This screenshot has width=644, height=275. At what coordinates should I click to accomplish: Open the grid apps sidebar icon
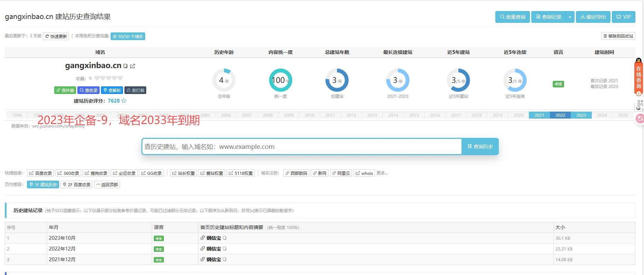[x=640, y=103]
